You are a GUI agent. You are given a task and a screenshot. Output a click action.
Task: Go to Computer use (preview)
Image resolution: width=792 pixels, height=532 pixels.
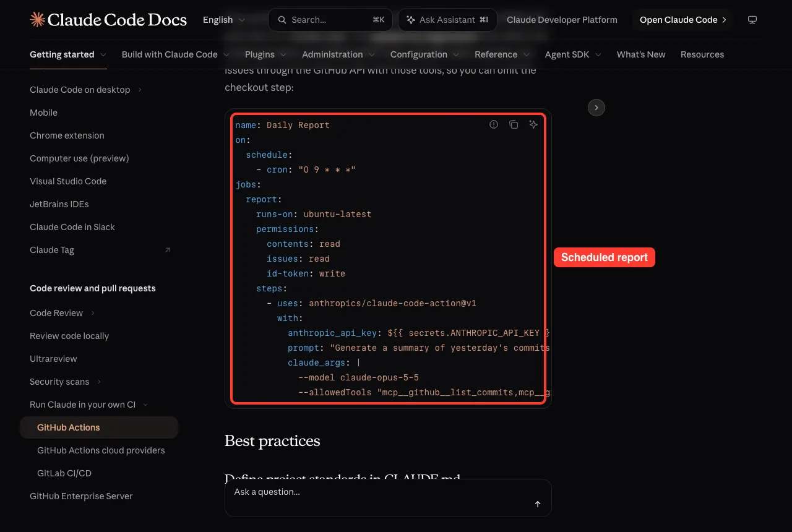point(79,158)
